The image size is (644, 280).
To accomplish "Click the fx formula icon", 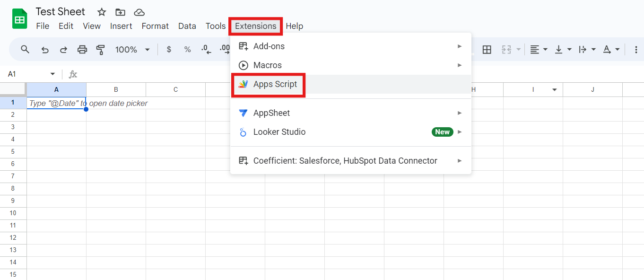I will point(73,74).
